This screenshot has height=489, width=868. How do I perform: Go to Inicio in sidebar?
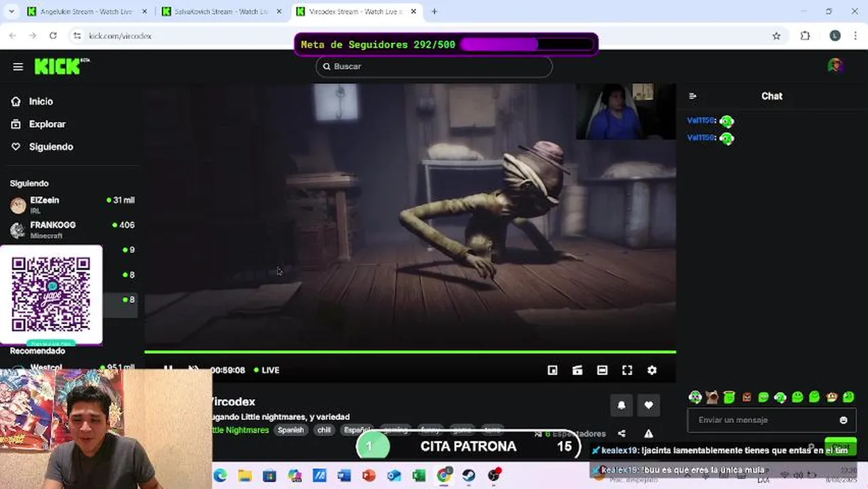click(x=41, y=101)
